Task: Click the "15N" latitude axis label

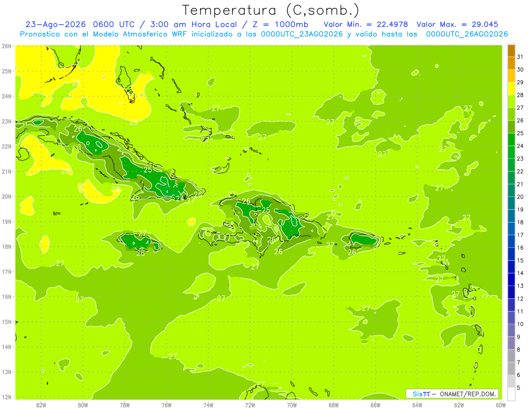Action: [7, 322]
